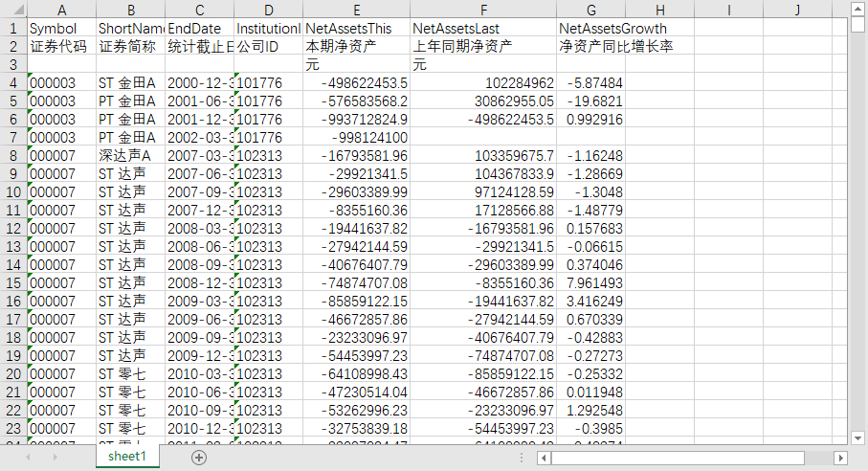Select column C header
The width and height of the screenshot is (868, 471).
pos(199,10)
